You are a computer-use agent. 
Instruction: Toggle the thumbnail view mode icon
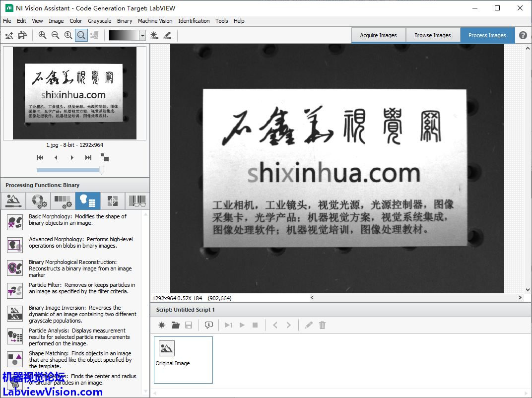105,157
